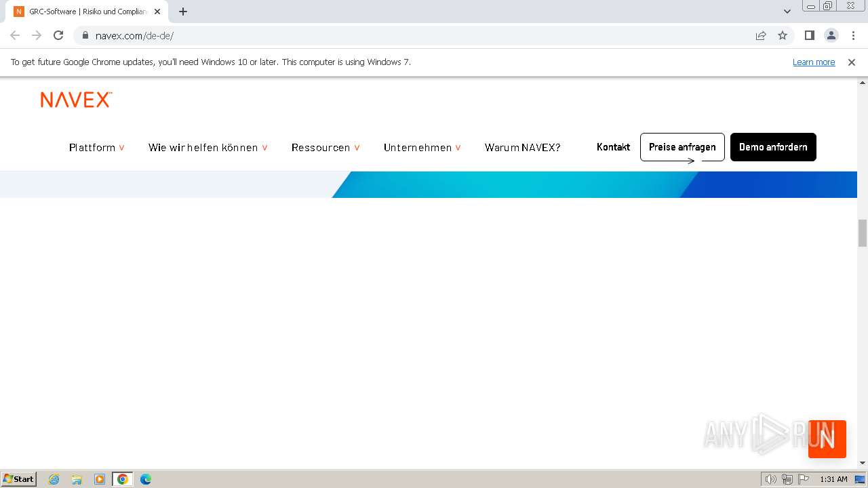Open the share page icon in address bar
Viewport: 868px width, 488px height.
click(761, 35)
